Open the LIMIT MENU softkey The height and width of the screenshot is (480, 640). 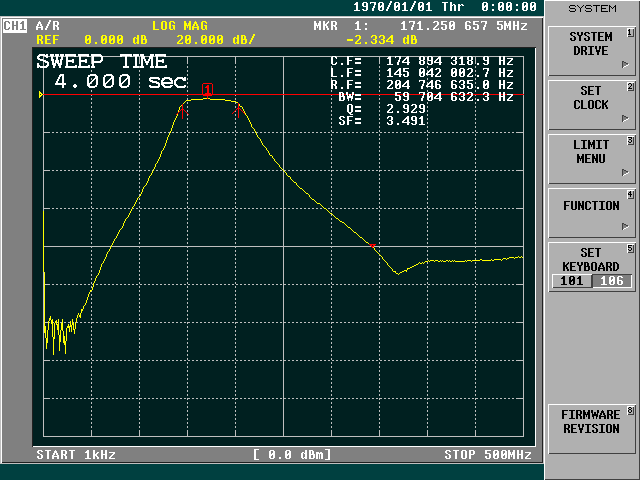pyautogui.click(x=591, y=152)
